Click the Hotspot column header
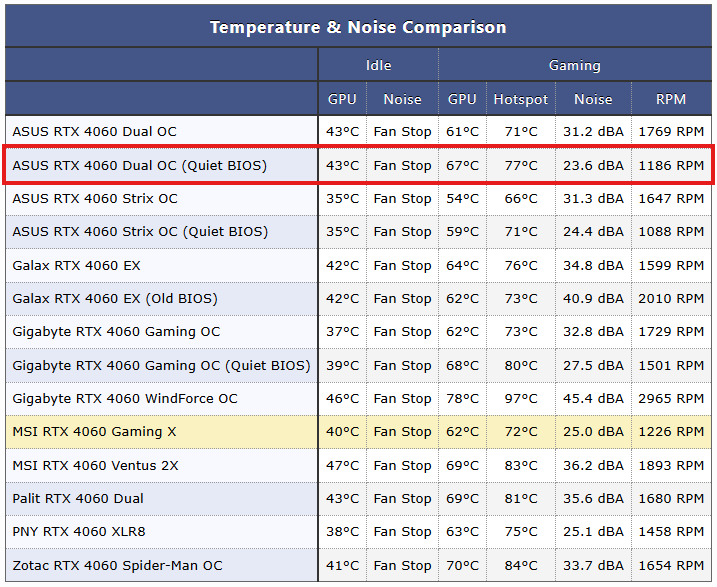 520,99
